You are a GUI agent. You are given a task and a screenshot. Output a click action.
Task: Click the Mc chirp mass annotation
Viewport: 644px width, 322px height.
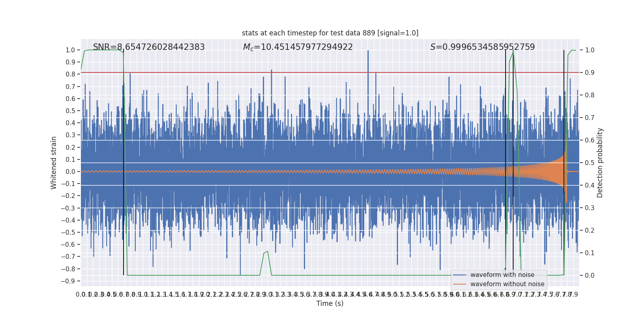point(297,47)
